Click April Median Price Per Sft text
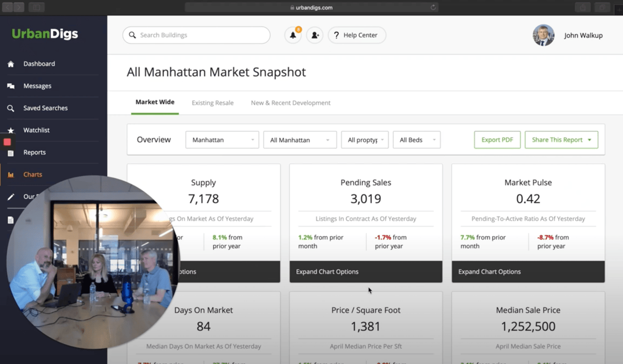Viewport: 623px width, 364px height. pos(366,346)
